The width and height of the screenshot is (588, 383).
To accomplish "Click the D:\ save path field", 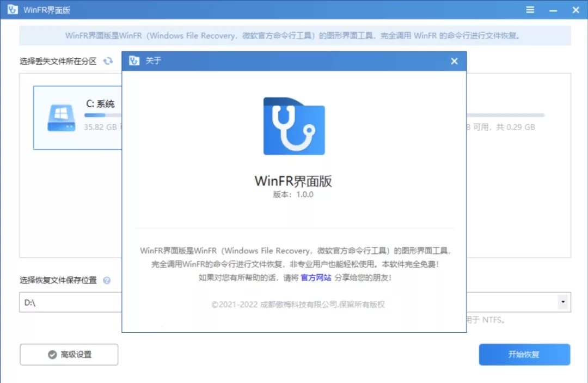I will pos(71,302).
